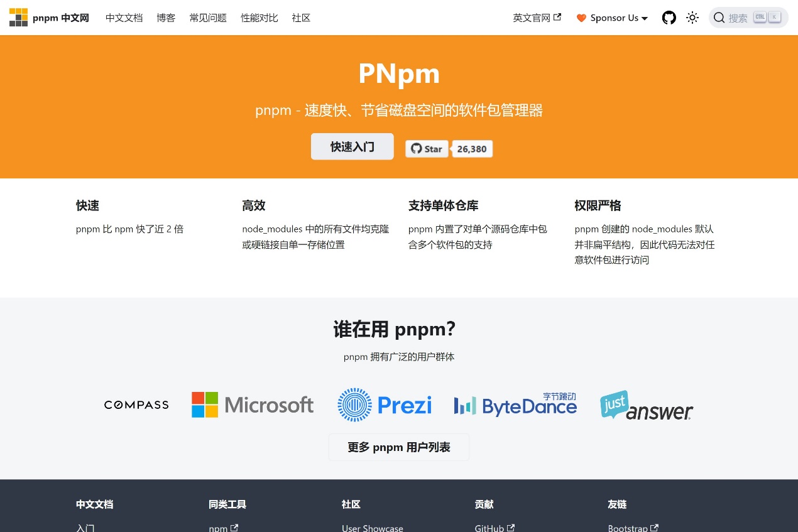Click the 快速 feature heading
Viewport: 798px width, 532px height.
pos(87,205)
